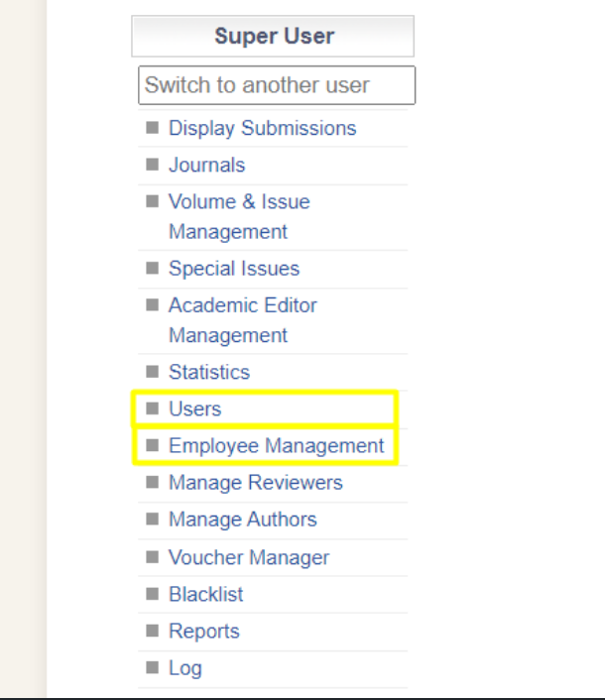This screenshot has width=605, height=700.
Task: Go to Manage Authors
Action: click(x=243, y=519)
